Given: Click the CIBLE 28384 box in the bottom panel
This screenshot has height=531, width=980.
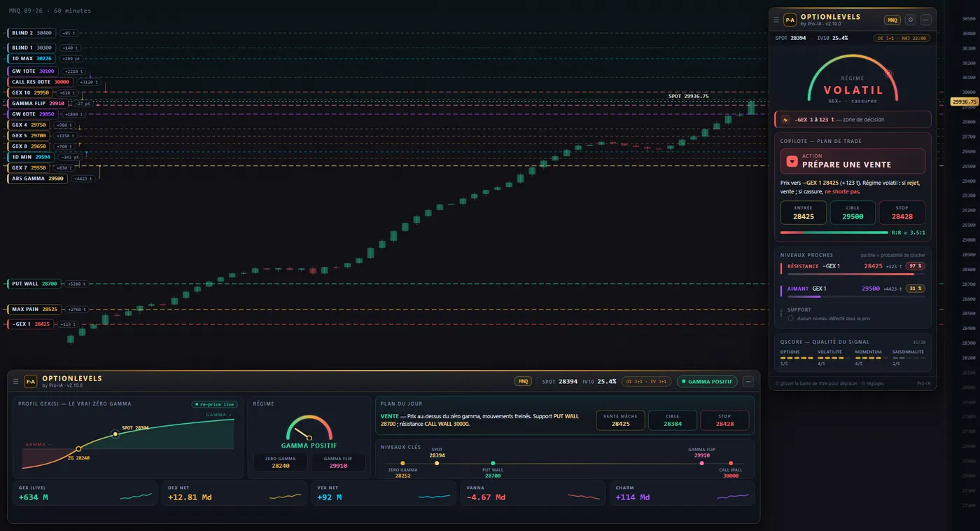Looking at the screenshot, I should click(673, 420).
